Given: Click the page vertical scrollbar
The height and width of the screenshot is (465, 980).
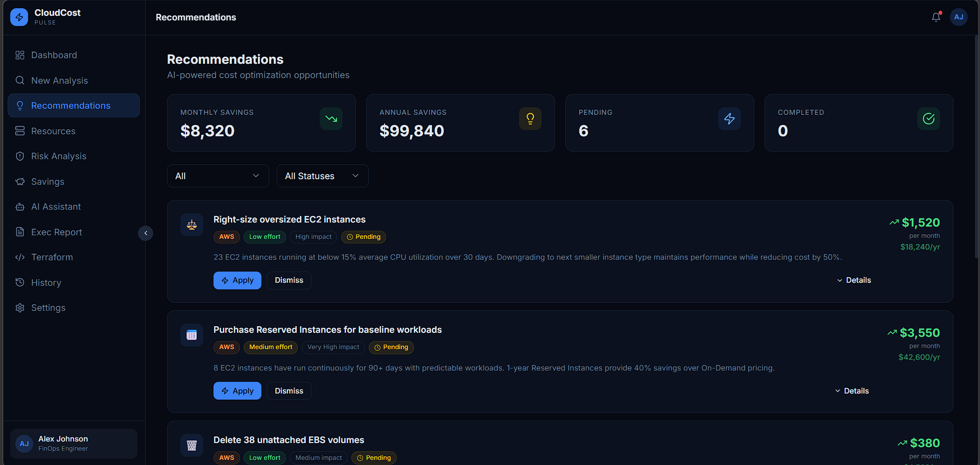Looking at the screenshot, I should [977, 145].
